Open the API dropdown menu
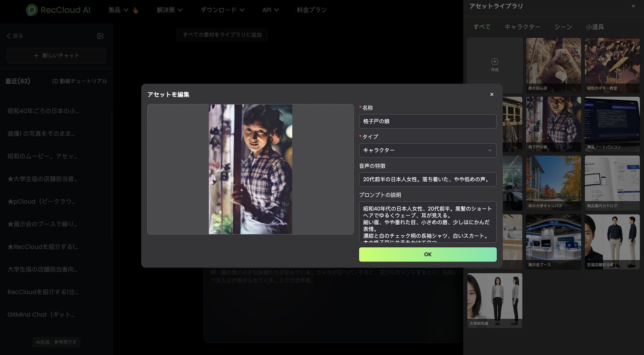This screenshot has width=644, height=355. point(270,10)
